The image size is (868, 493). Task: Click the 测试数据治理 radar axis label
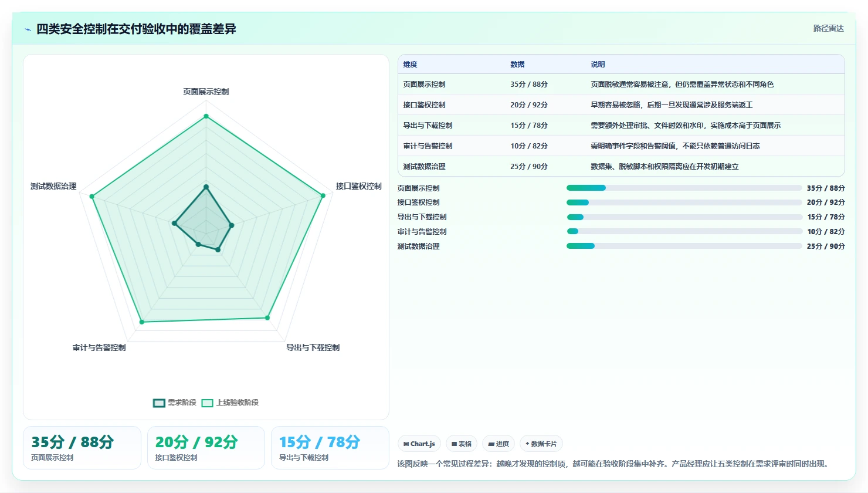click(53, 186)
